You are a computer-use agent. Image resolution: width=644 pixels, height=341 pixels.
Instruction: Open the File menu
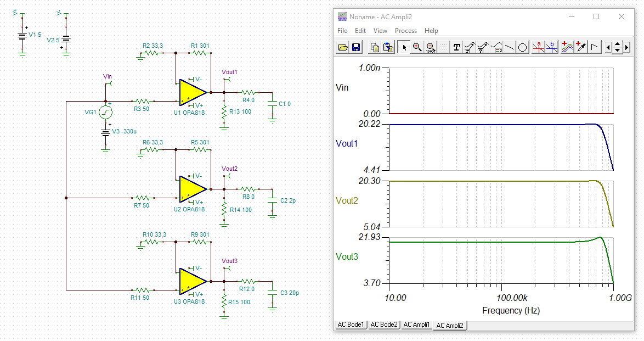pyautogui.click(x=342, y=31)
